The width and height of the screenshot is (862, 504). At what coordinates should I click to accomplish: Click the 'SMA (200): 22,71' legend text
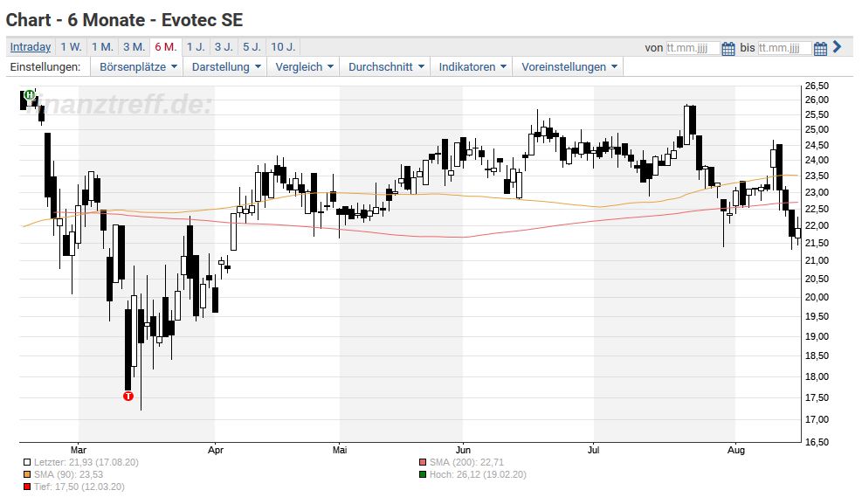[466, 463]
